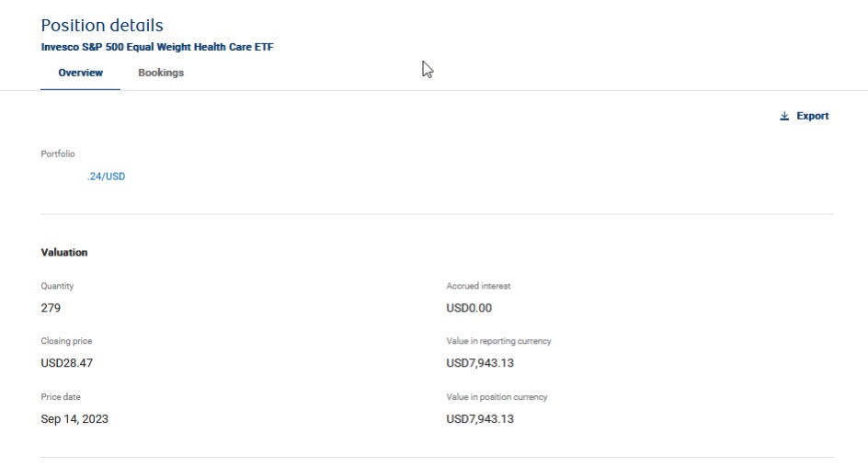Select the quantity value 279
868x467 pixels.
51,308
